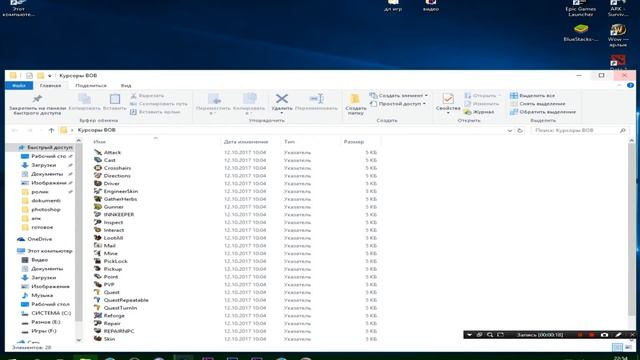This screenshot has width=640, height=360.
Task: Click the Журнал history button
Action: pos(479,112)
